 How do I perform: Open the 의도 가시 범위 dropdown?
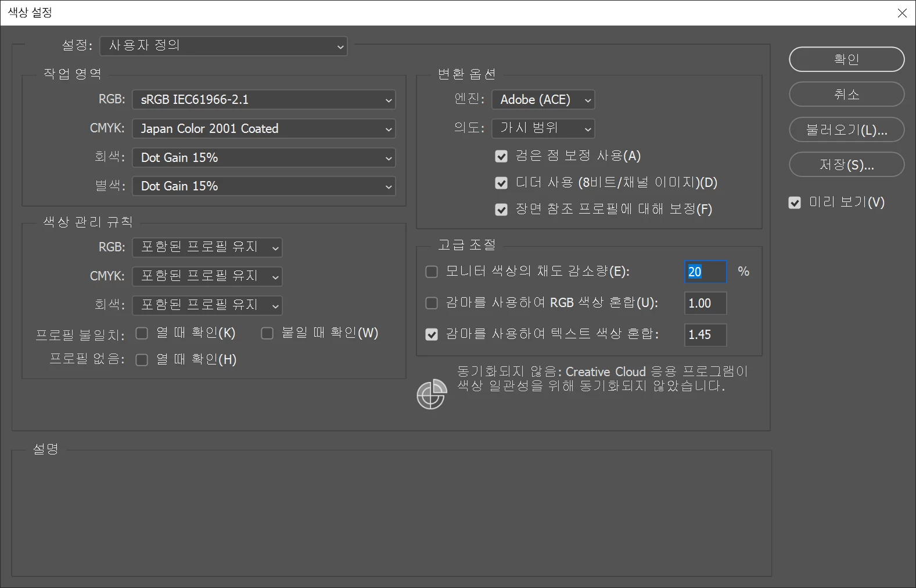click(543, 128)
